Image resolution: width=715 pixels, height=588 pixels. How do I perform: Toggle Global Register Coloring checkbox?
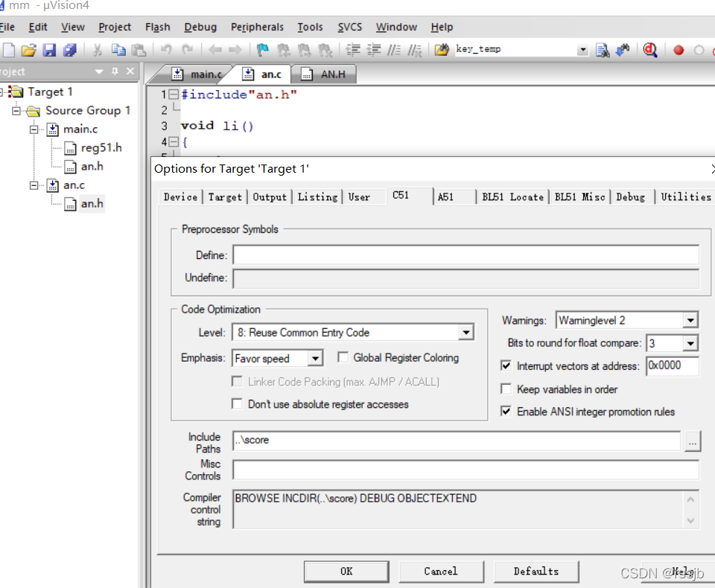[x=343, y=357]
